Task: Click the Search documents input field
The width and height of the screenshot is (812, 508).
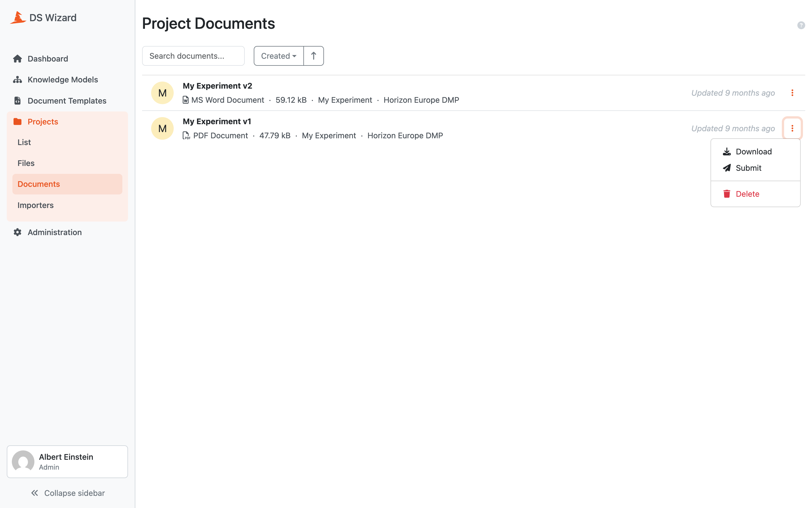Action: coord(193,56)
